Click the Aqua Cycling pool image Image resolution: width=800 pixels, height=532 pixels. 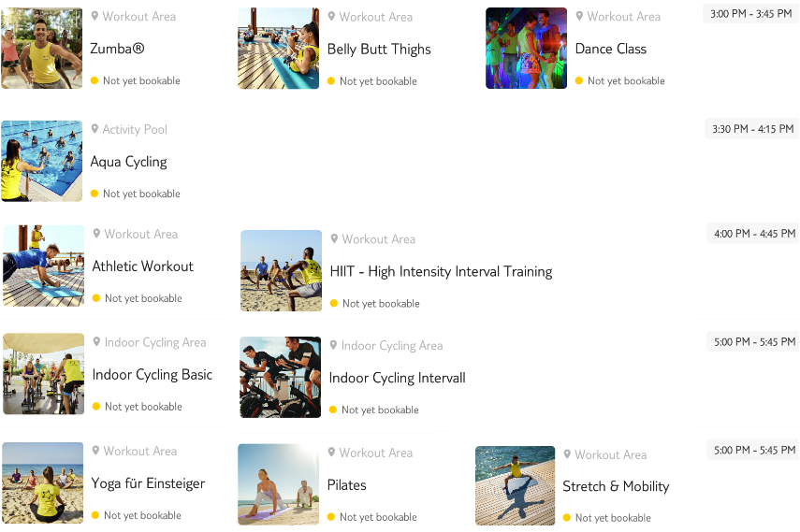pos(42,161)
